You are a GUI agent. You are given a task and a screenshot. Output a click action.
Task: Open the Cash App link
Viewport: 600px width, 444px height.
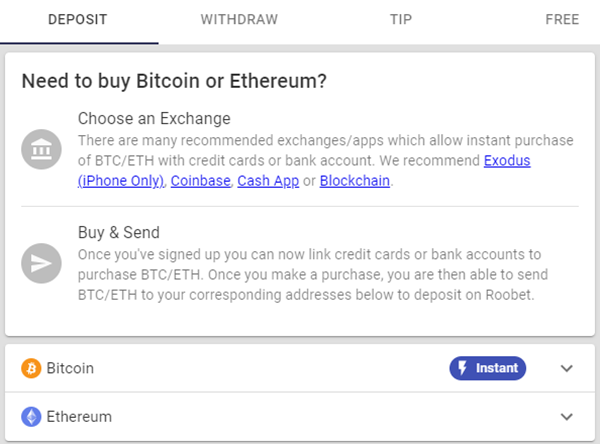[268, 181]
